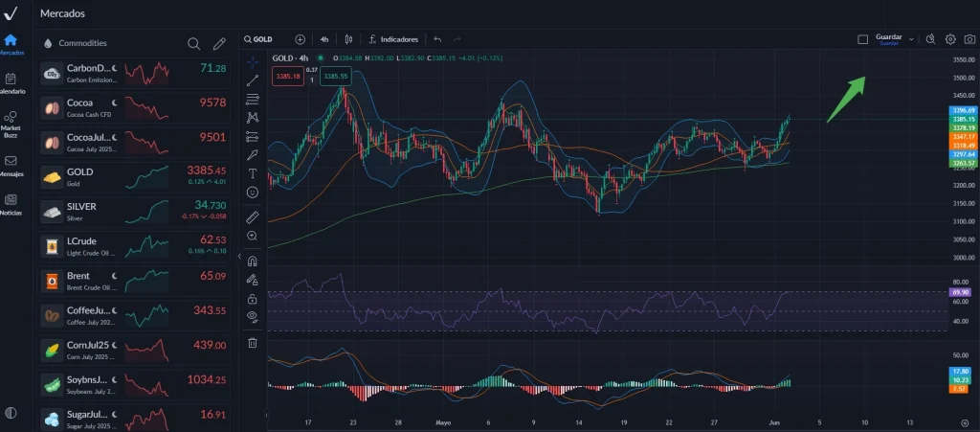Open Noticias in the sidebar
The width and height of the screenshot is (980, 432).
click(11, 204)
